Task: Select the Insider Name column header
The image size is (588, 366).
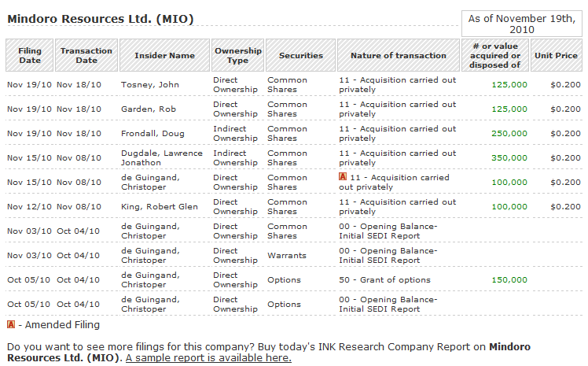Action: point(164,56)
